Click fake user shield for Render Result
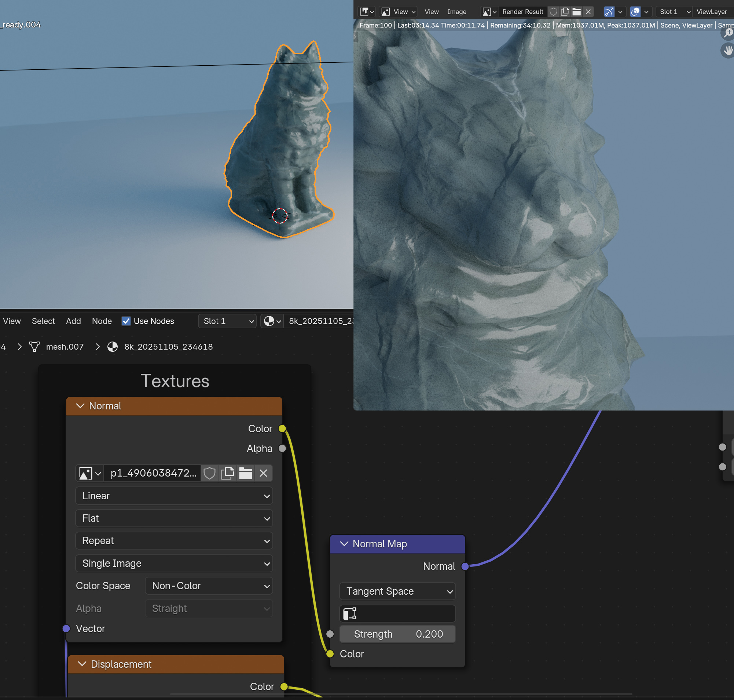 (x=554, y=12)
